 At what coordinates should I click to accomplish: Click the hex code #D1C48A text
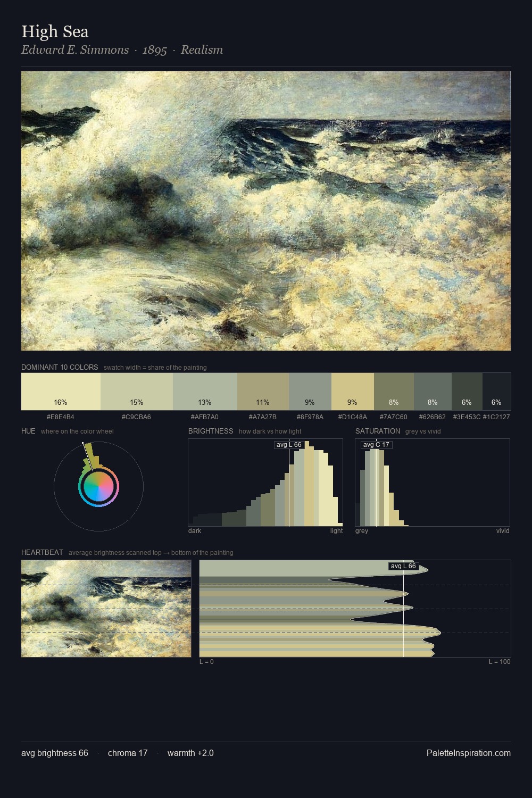pos(353,417)
